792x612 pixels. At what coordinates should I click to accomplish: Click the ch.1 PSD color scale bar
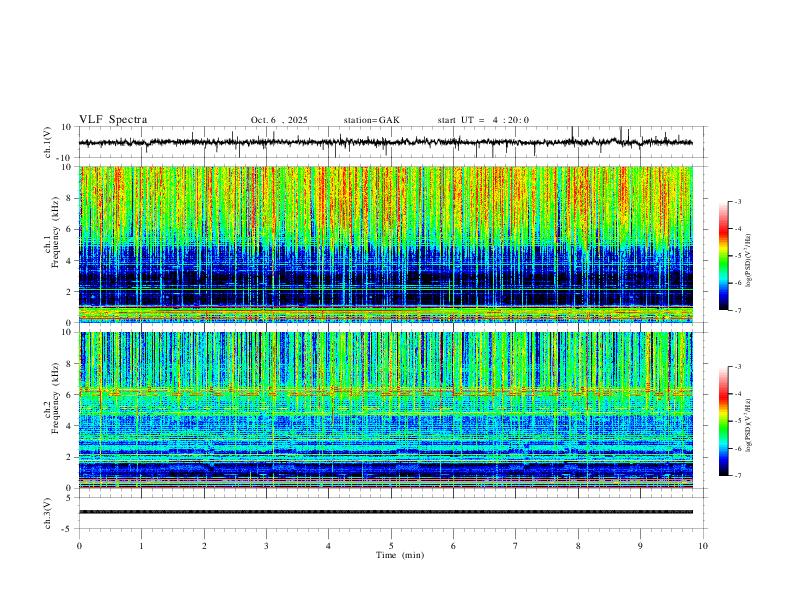724,256
